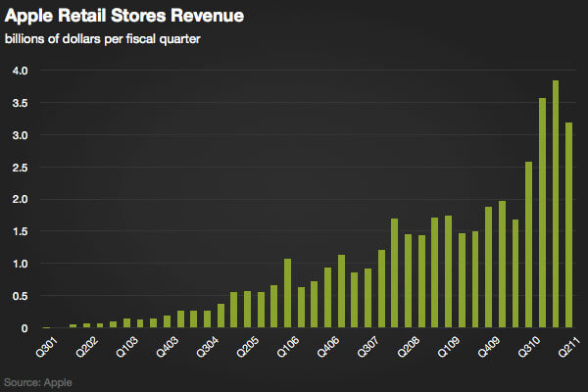Click the 2.0 y-axis label

click(21, 199)
